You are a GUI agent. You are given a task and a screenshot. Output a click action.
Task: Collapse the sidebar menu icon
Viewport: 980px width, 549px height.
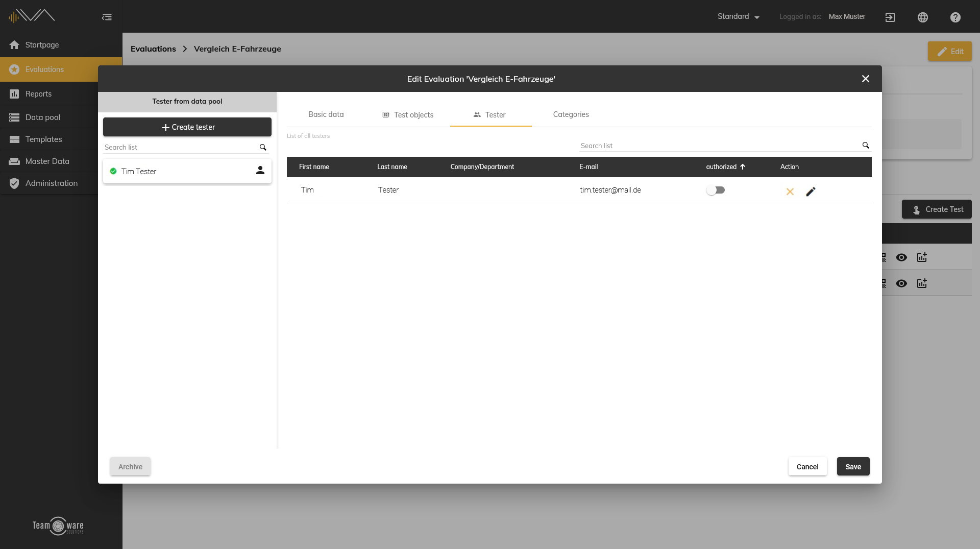pos(107,17)
